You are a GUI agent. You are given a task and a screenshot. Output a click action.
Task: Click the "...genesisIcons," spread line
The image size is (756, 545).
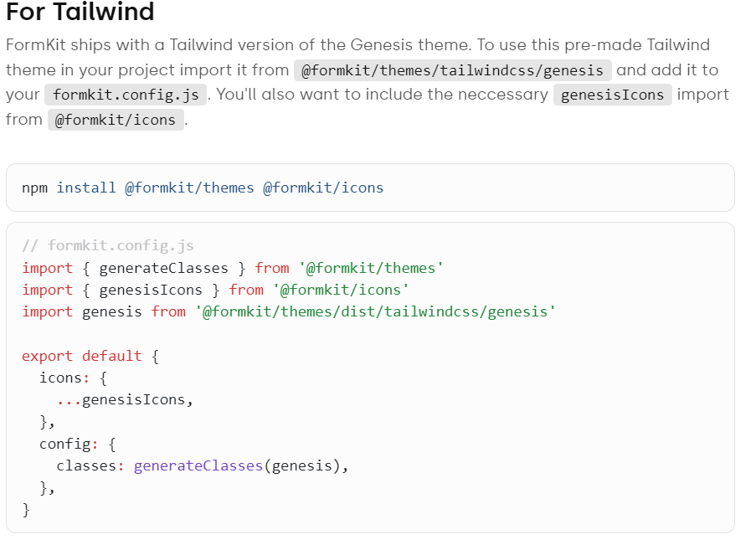tap(125, 400)
